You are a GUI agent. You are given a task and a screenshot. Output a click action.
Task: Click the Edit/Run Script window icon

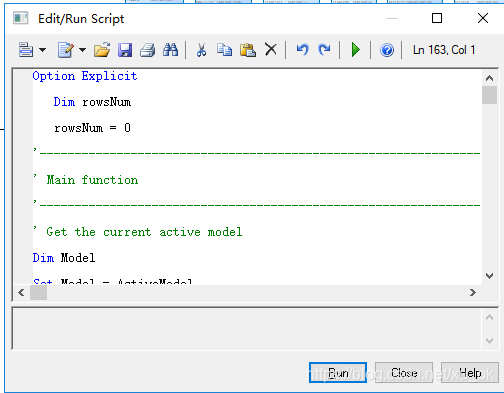[x=20, y=18]
